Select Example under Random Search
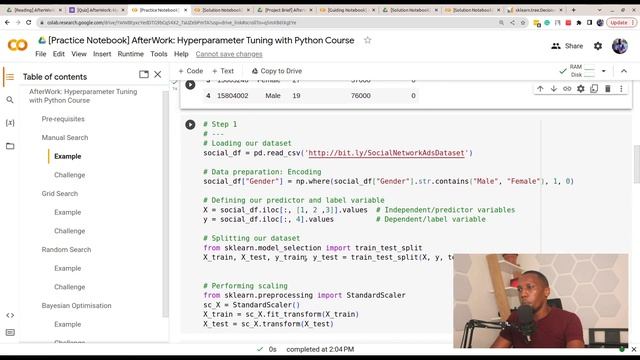 68,269
